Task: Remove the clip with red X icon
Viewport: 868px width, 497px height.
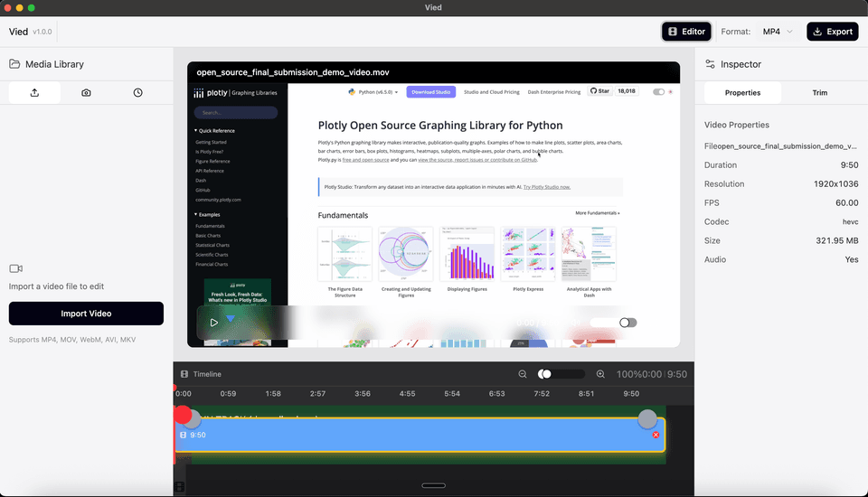Action: point(656,435)
